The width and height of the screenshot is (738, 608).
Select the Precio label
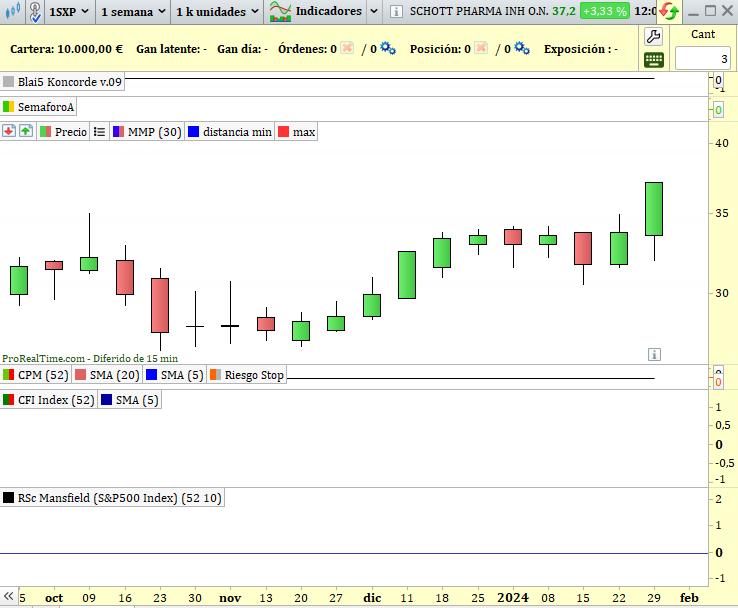point(64,132)
